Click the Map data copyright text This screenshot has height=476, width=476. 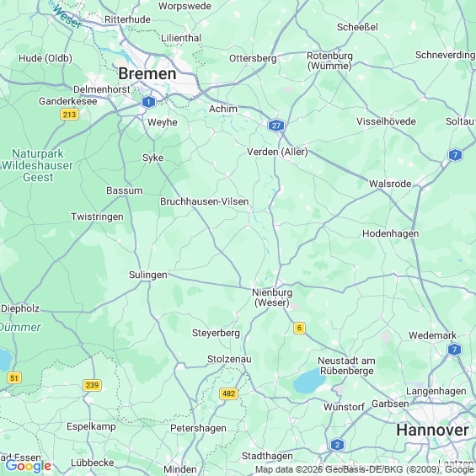tap(365, 469)
